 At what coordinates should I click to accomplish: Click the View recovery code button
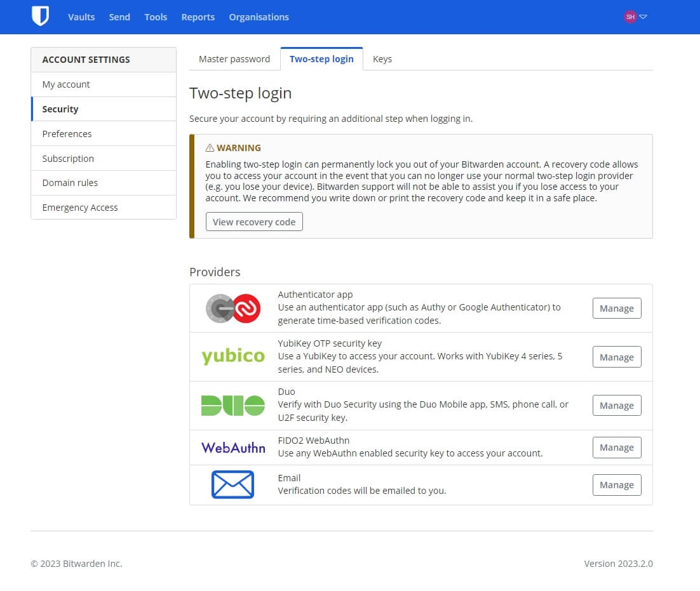254,222
